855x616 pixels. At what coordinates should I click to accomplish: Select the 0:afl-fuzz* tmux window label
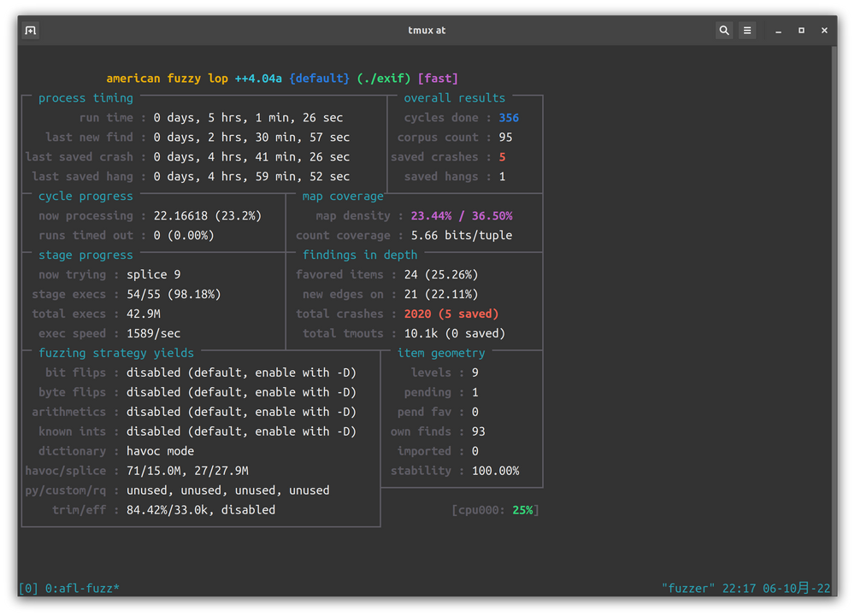tap(81, 588)
